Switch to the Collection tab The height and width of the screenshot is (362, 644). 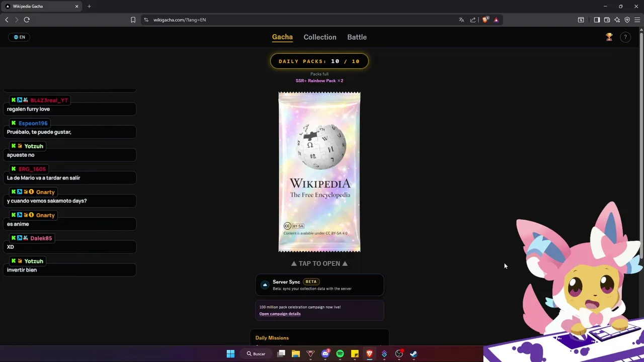click(320, 37)
